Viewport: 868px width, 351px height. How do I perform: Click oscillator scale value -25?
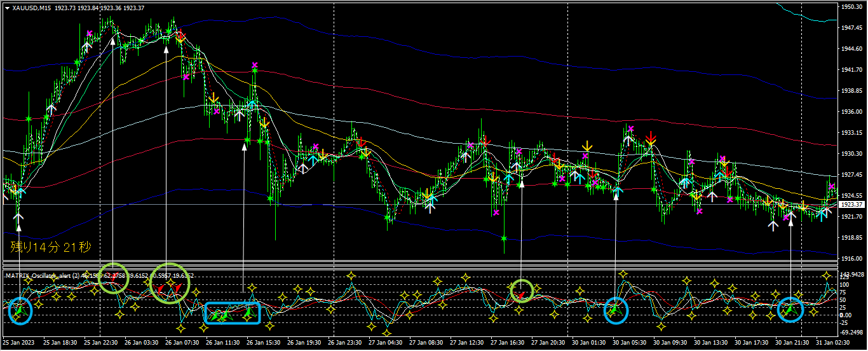pyautogui.click(x=844, y=323)
